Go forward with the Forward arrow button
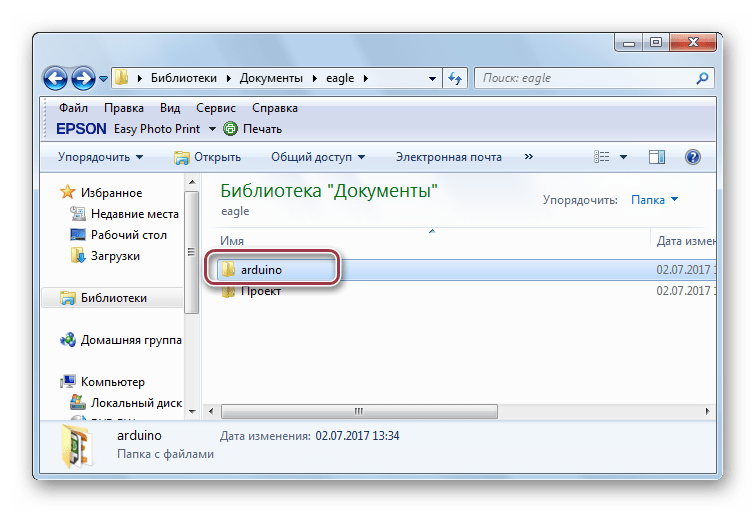This screenshot has width=756, height=513. click(x=83, y=78)
